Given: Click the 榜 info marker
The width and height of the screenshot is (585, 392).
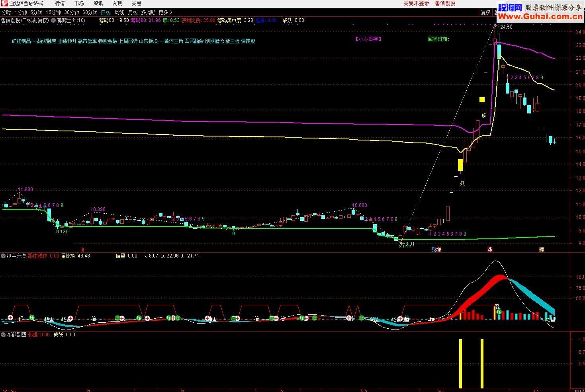Looking at the screenshot, I should (541, 250).
